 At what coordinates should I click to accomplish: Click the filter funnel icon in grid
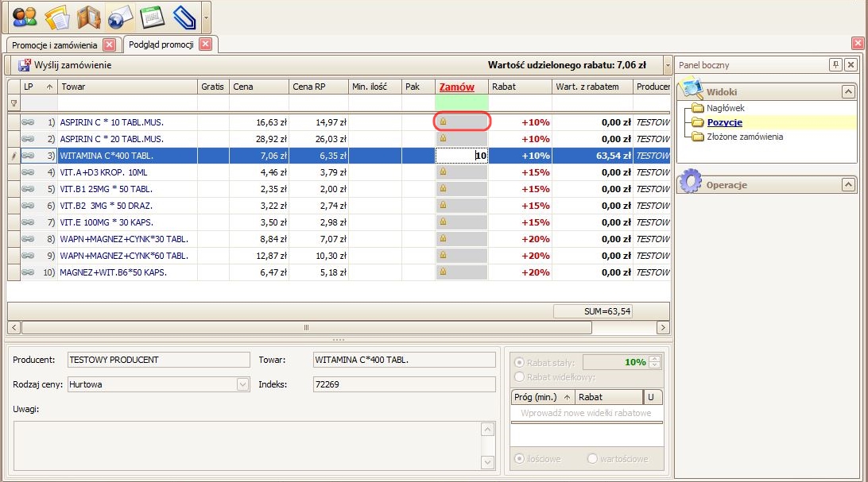click(x=13, y=103)
